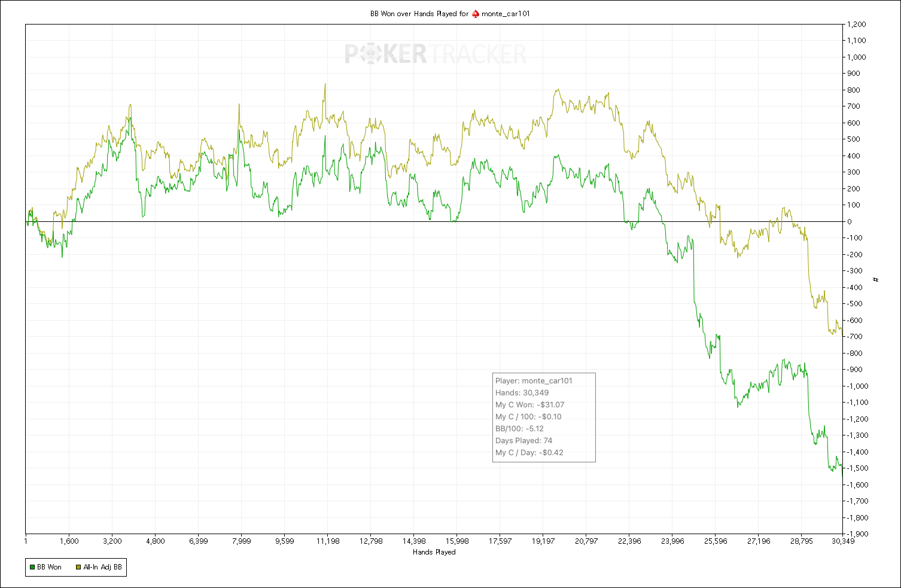Select the All-In Adj BB legend label
Viewport: 901px width, 588px height.
pyautogui.click(x=102, y=567)
